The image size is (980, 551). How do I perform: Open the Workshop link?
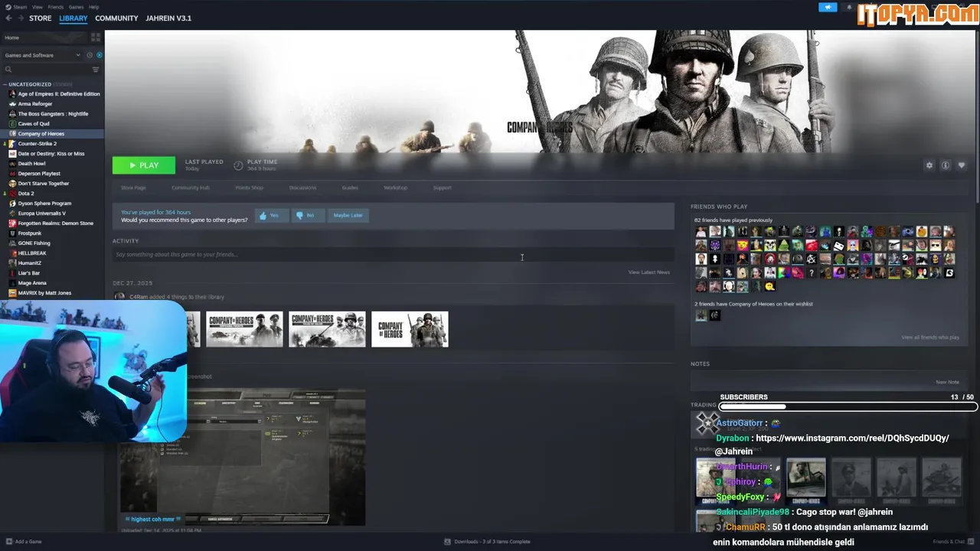coord(396,187)
